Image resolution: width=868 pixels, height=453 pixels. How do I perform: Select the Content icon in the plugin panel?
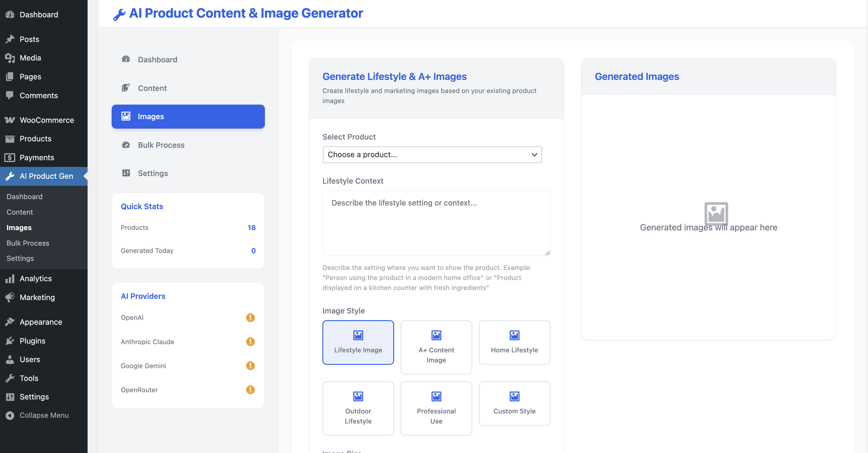point(126,88)
